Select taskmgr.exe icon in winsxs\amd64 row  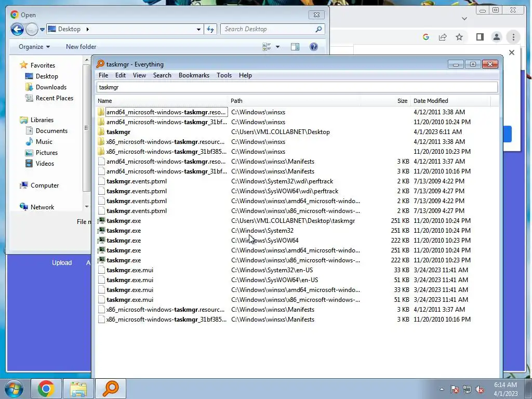[101, 250]
